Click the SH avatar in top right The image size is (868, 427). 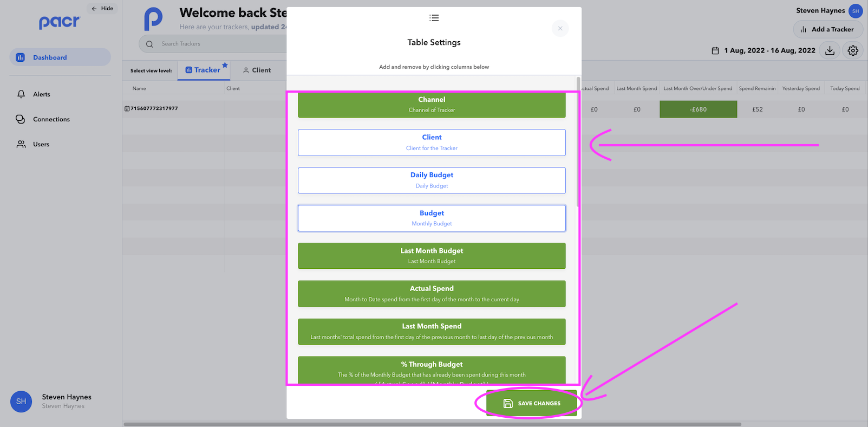[856, 11]
